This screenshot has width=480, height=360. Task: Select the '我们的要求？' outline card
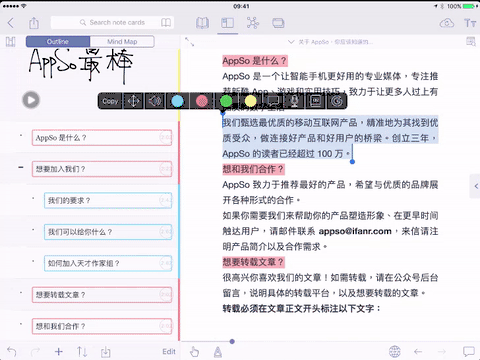pyautogui.click(x=108, y=200)
